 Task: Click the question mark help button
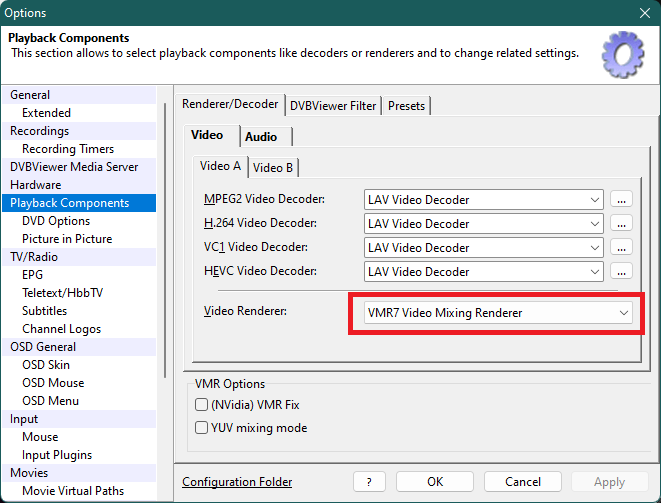pyautogui.click(x=369, y=482)
